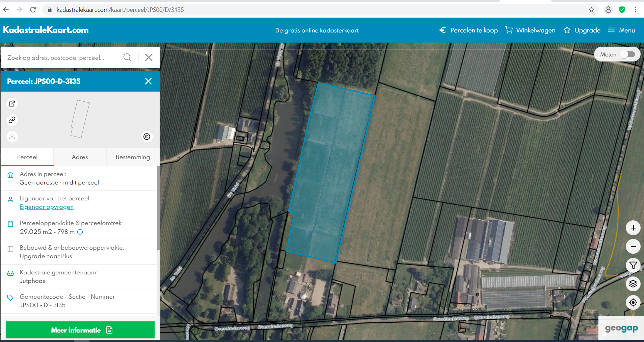Show info about parcel area and perimeter
644x342 pixels.
coord(80,232)
